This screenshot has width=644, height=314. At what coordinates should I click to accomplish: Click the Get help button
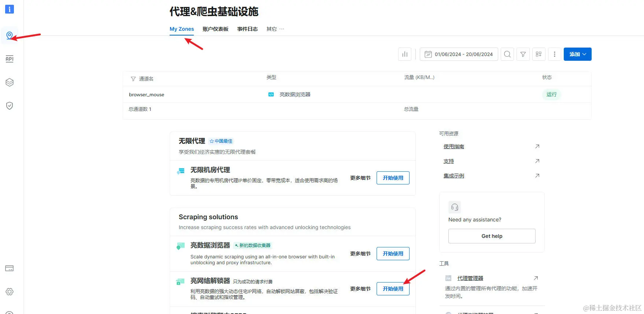coord(492,236)
